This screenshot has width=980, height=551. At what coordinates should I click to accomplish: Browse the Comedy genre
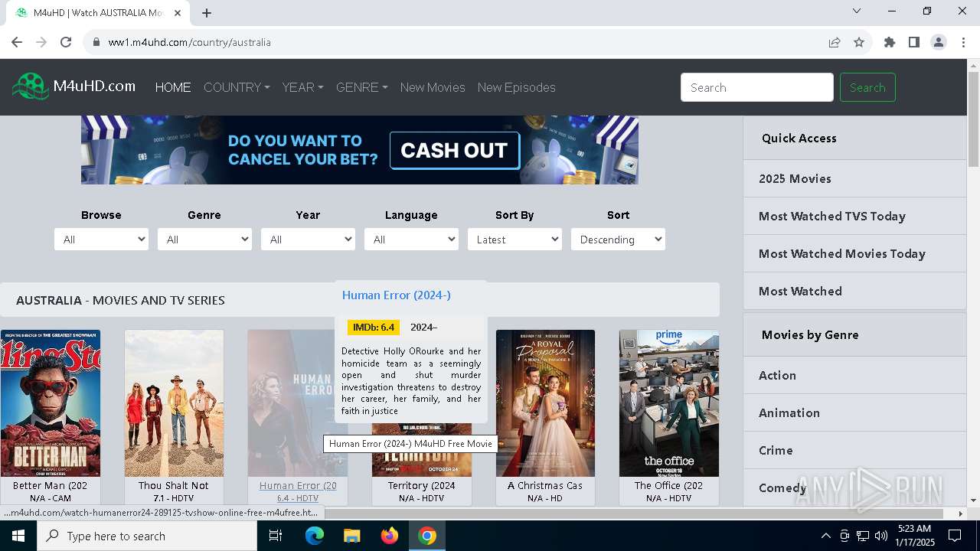tap(854, 487)
